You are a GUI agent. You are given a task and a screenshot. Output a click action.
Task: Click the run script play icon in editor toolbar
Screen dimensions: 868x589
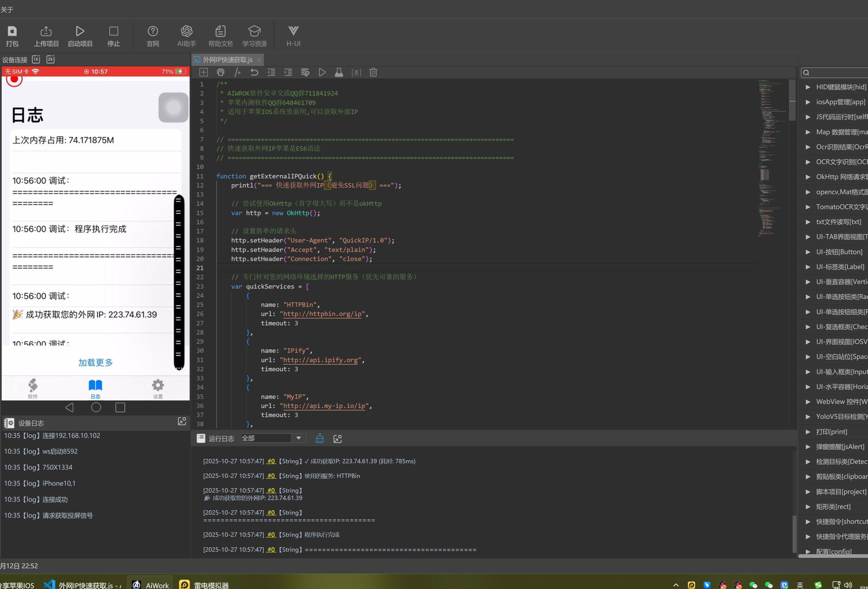322,72
